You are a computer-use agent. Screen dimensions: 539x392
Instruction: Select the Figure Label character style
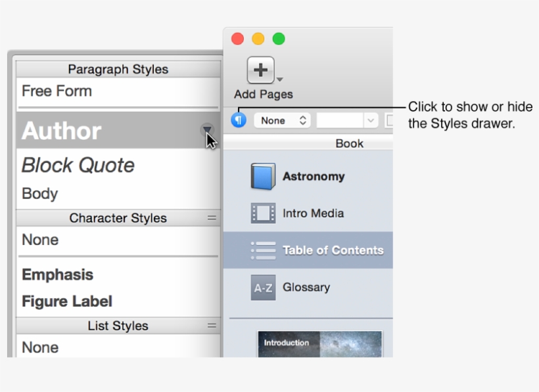coord(66,301)
